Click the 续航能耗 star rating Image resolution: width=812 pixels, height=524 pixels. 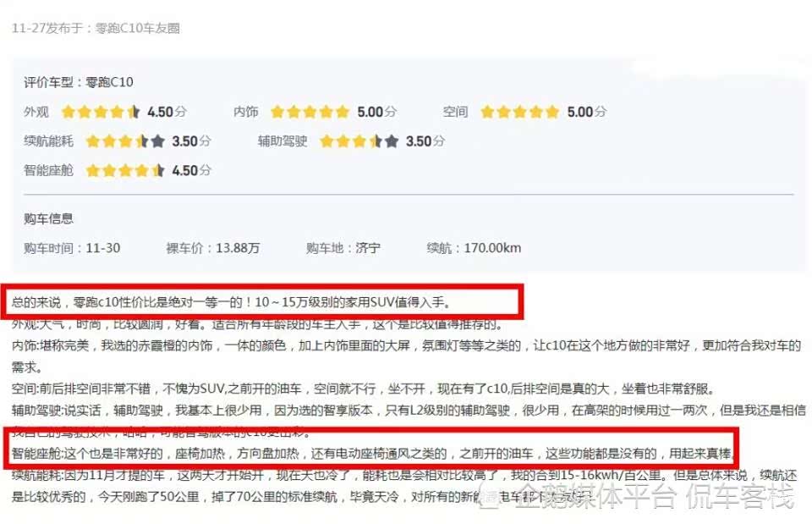click(x=125, y=141)
